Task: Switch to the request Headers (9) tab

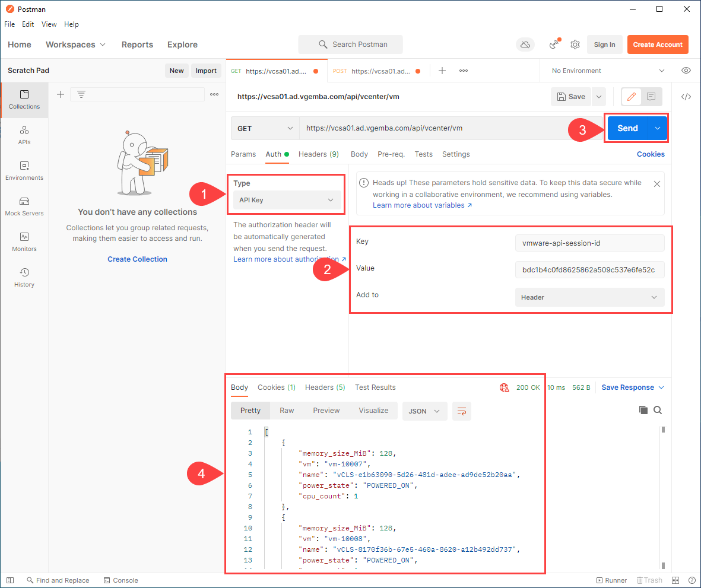Action: (318, 154)
